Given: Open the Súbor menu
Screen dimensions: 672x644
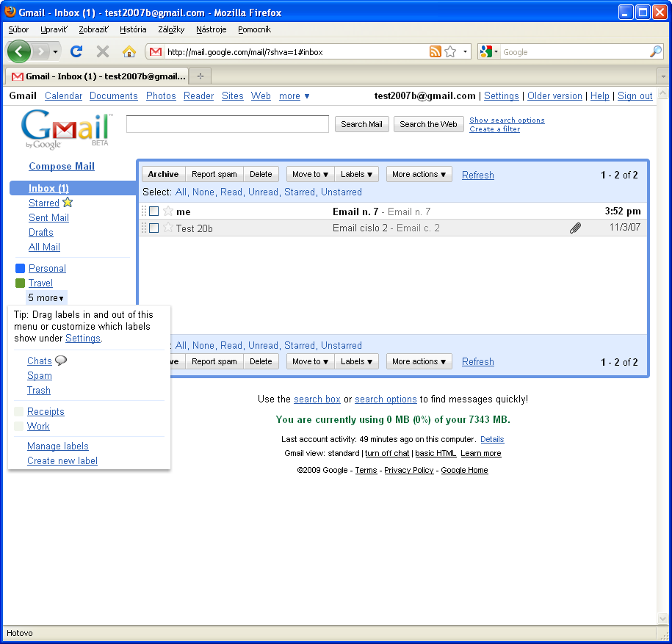Looking at the screenshot, I should [x=18, y=29].
